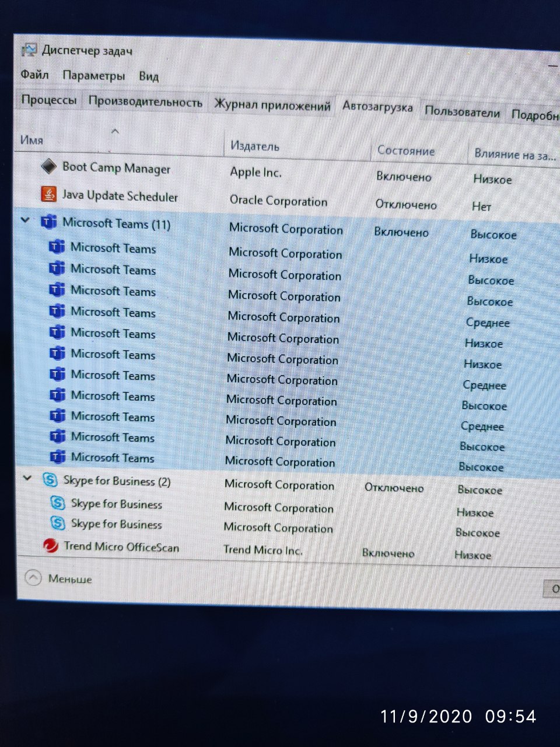This screenshot has height=747, width=560.
Task: Select the Boot Camp Manager row
Action: point(286,172)
